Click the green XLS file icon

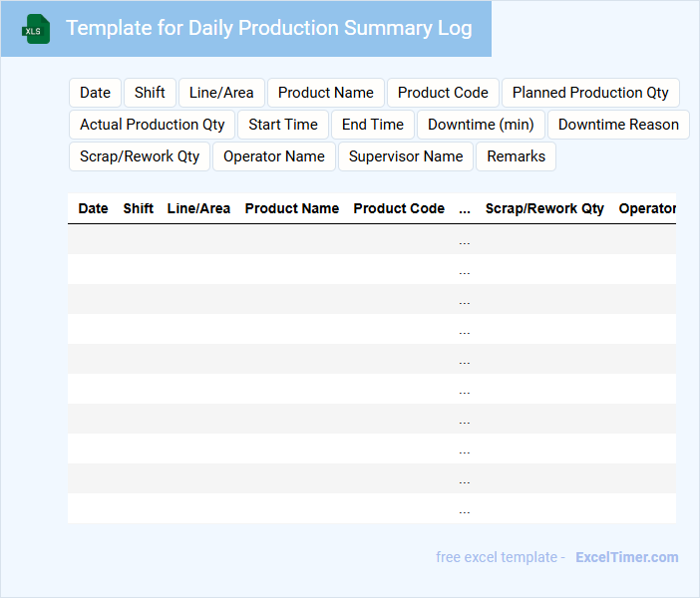[x=36, y=29]
